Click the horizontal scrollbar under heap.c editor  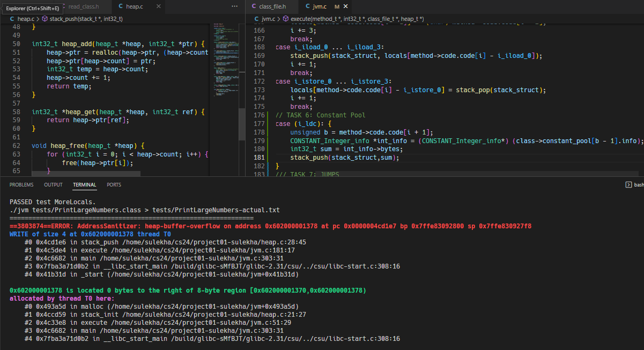click(x=86, y=174)
